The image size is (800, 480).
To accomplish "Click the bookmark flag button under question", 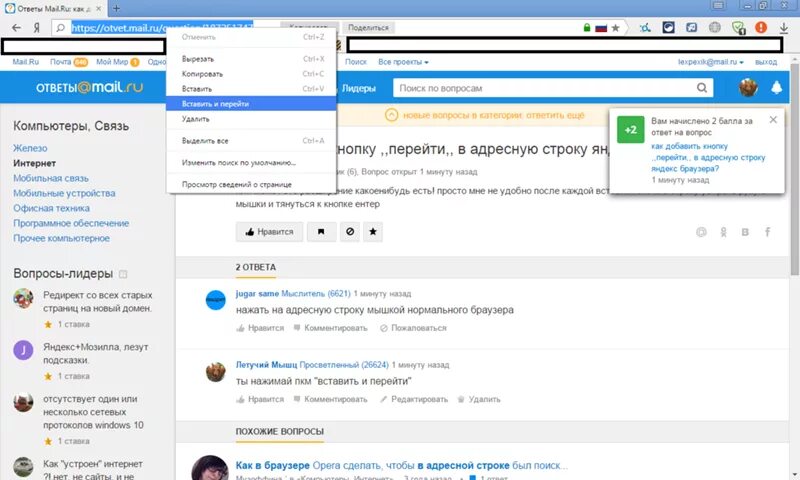I will tap(321, 232).
